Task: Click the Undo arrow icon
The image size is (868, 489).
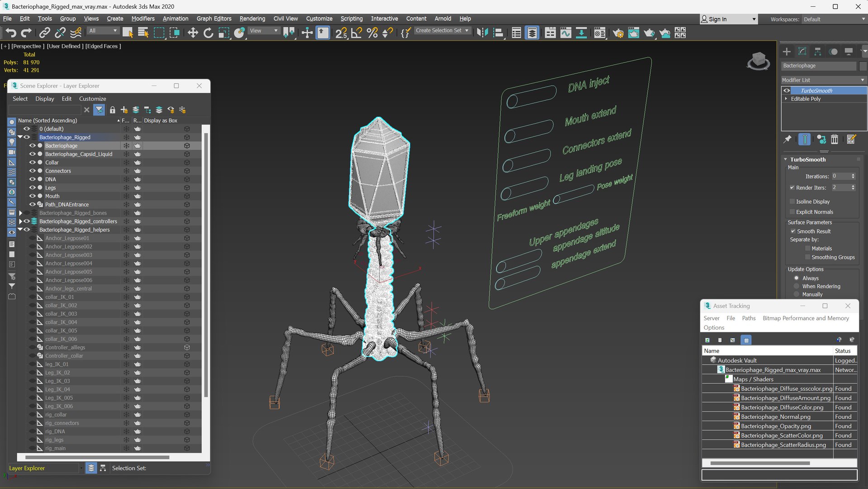Action: [x=11, y=33]
